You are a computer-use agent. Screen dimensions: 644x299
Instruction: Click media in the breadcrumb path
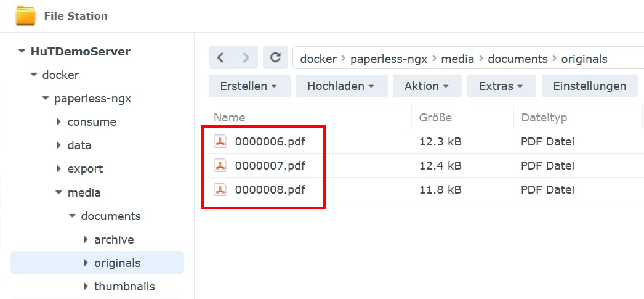coord(457,59)
